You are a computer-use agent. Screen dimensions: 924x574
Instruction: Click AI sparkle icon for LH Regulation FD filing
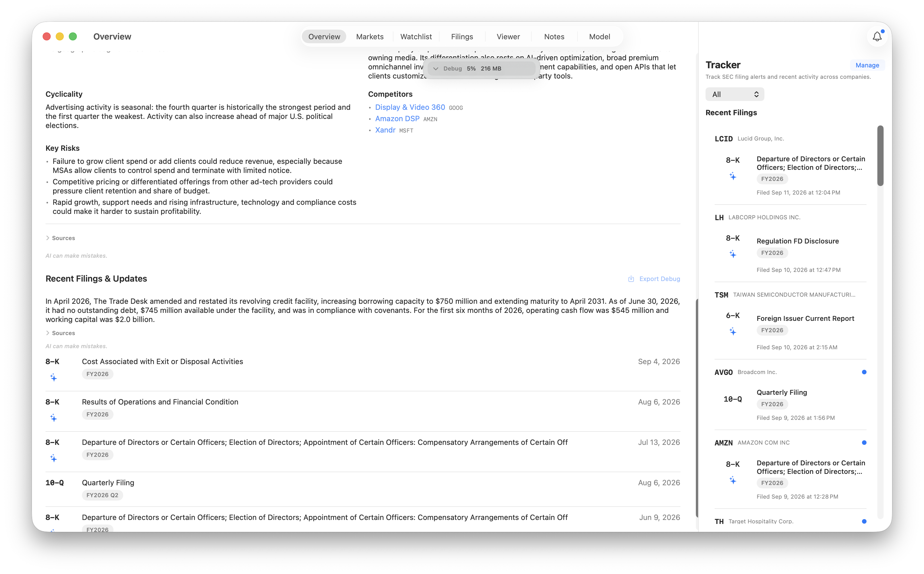click(733, 254)
